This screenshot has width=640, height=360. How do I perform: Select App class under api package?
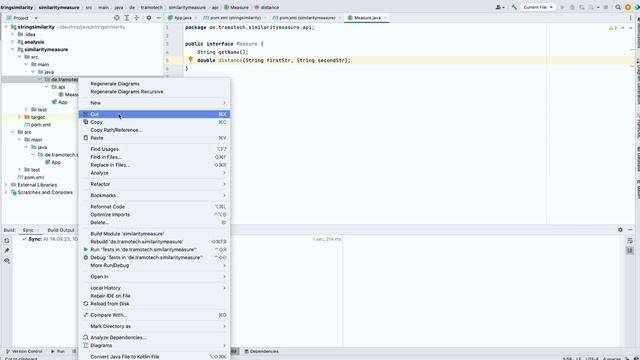click(60, 102)
